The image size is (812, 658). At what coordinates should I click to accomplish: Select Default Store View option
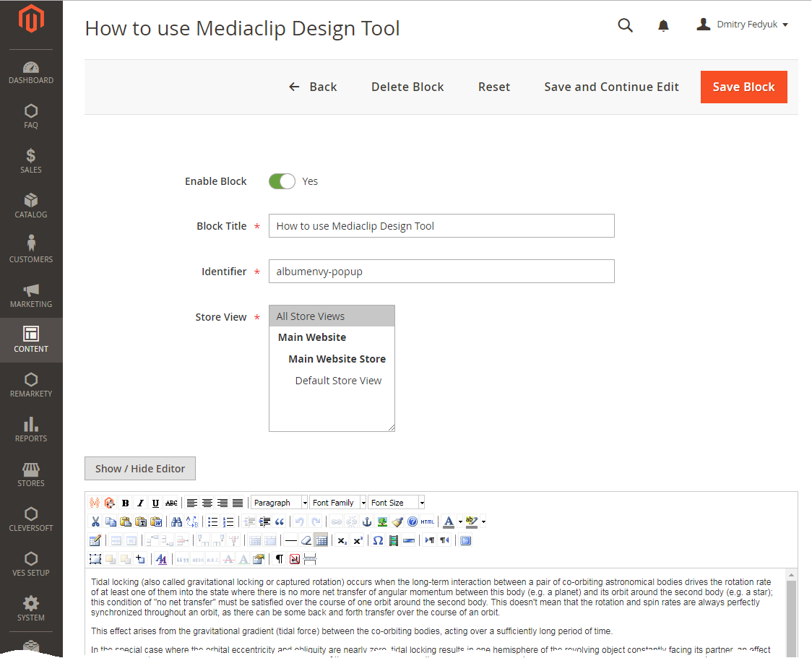click(338, 381)
